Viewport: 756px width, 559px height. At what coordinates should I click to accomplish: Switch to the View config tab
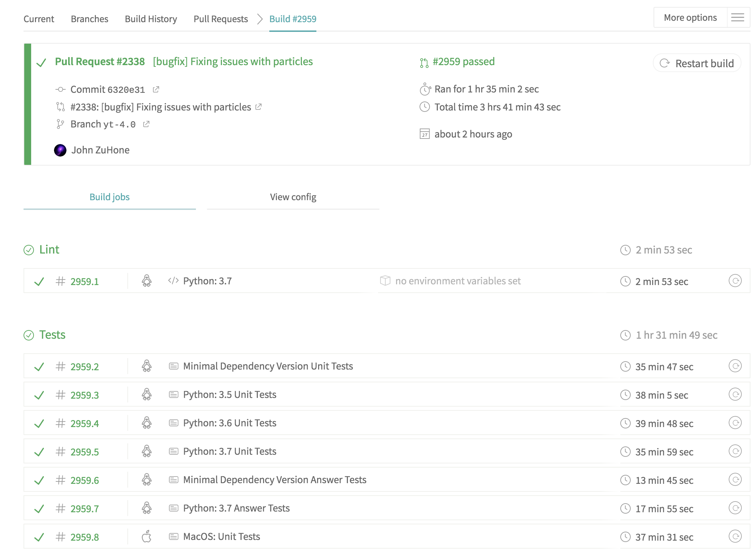coord(293,197)
